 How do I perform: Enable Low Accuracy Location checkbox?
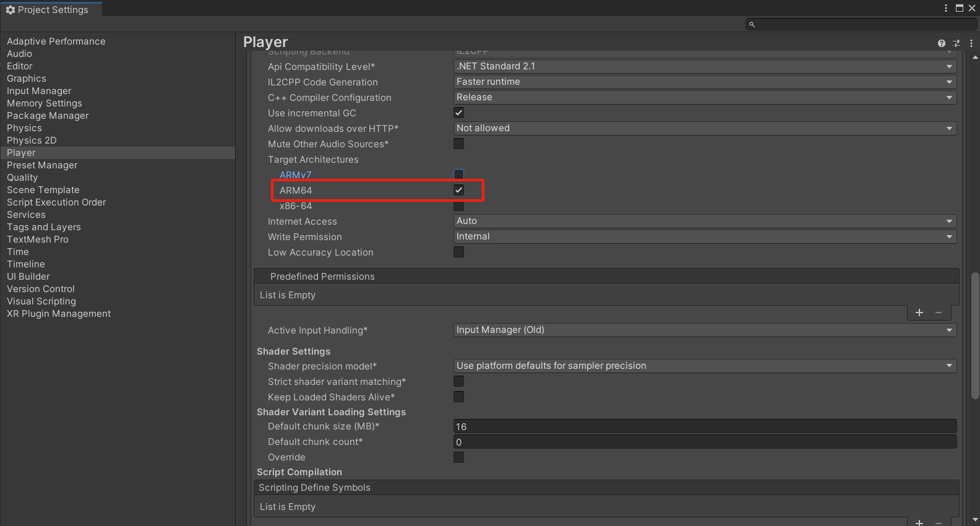point(458,252)
